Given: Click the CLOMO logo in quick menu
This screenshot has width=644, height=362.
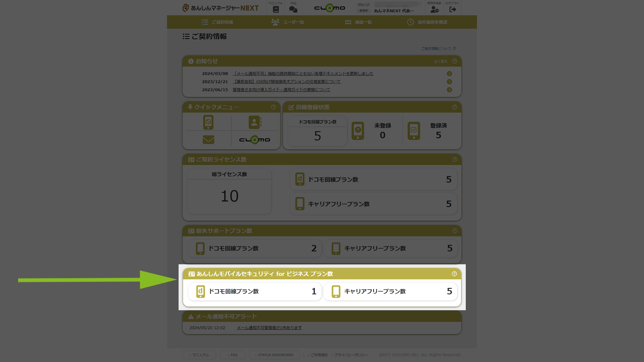Looking at the screenshot, I should (x=255, y=139).
